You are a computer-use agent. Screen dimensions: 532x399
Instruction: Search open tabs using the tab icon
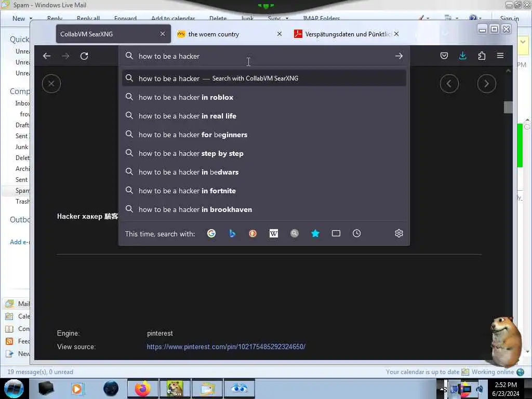pos(336,233)
